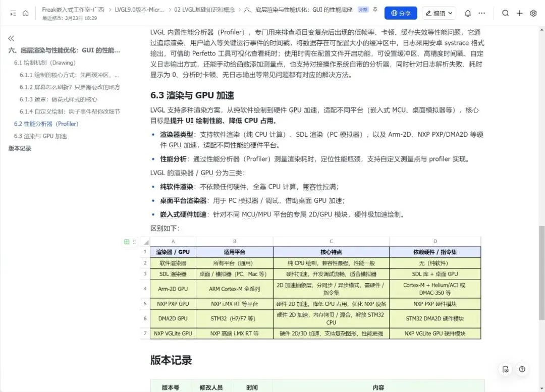This screenshot has width=545, height=392.
Task: Click the 修改人员 table header
Action: (211, 387)
